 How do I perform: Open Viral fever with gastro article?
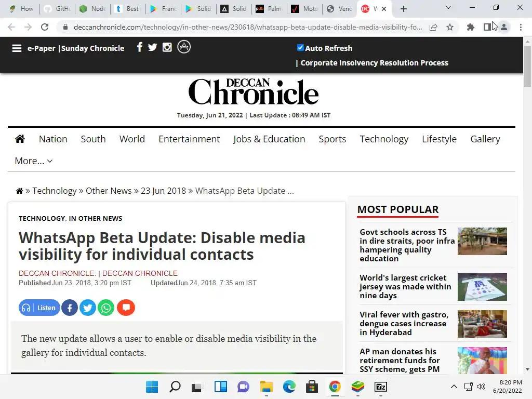(404, 323)
